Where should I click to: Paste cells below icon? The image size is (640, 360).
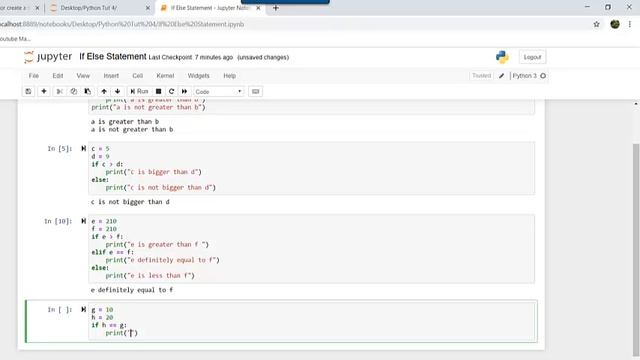pos(87,91)
